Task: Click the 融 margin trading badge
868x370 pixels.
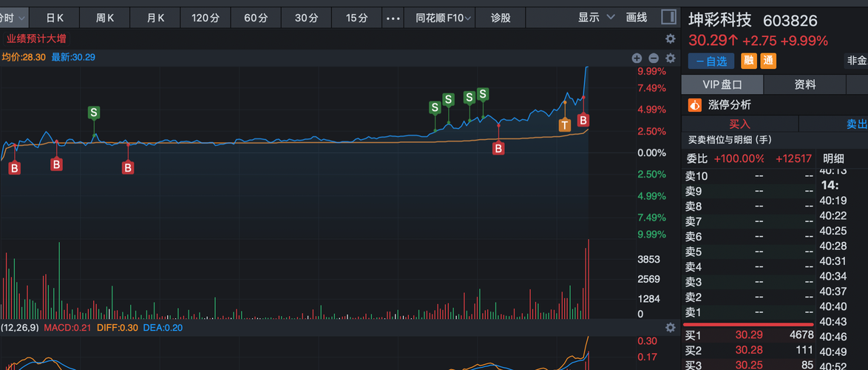Action: [749, 61]
